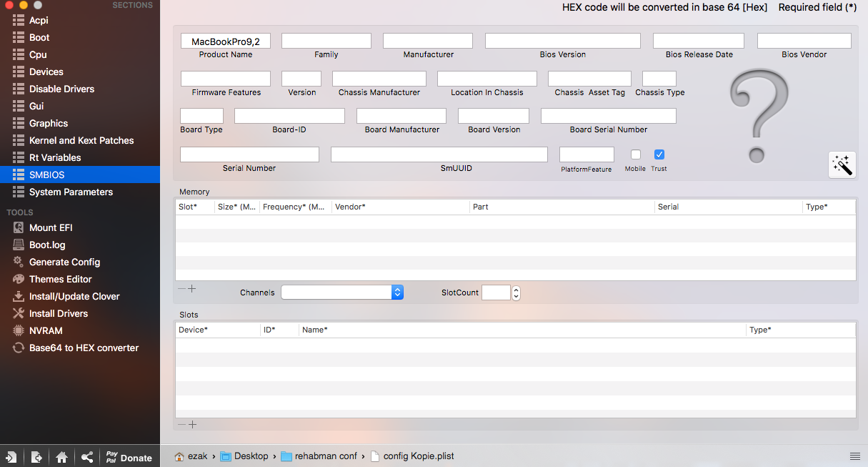
Task: Click the Graphics section list icon
Action: 19,123
